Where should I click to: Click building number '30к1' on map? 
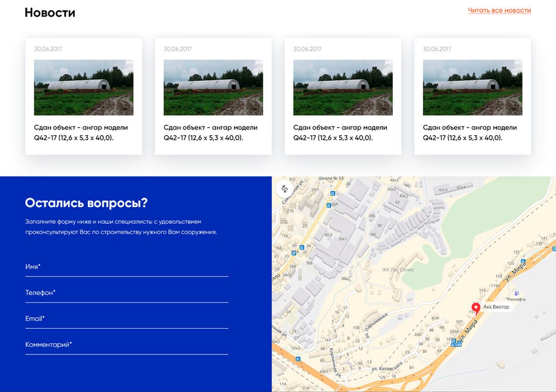click(342, 239)
